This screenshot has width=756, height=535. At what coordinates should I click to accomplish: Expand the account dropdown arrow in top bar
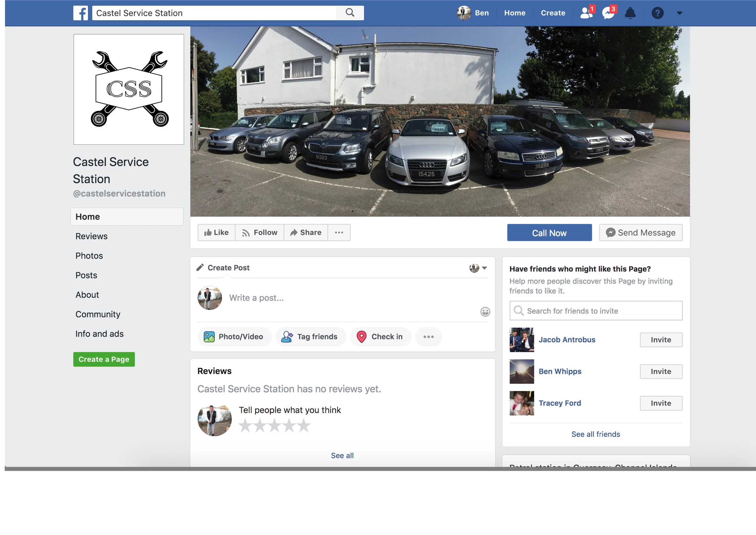679,13
